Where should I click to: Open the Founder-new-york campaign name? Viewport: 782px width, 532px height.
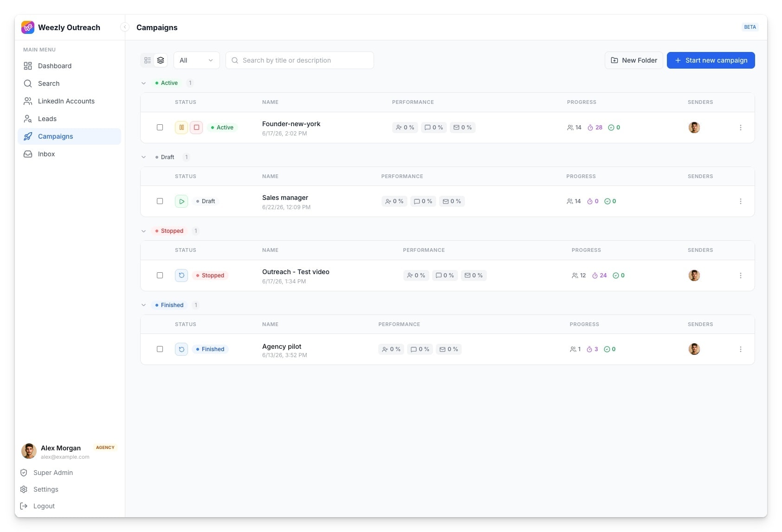[291, 124]
